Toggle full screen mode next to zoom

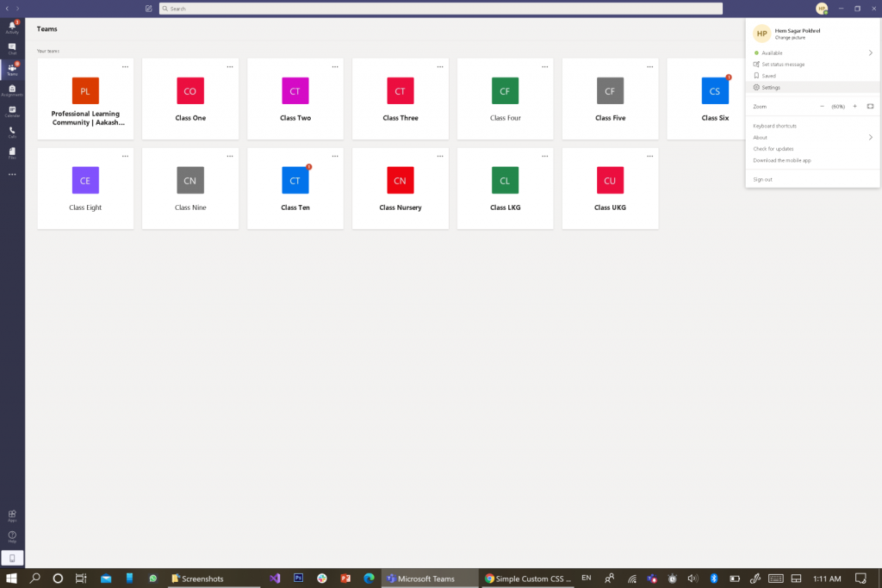[870, 106]
